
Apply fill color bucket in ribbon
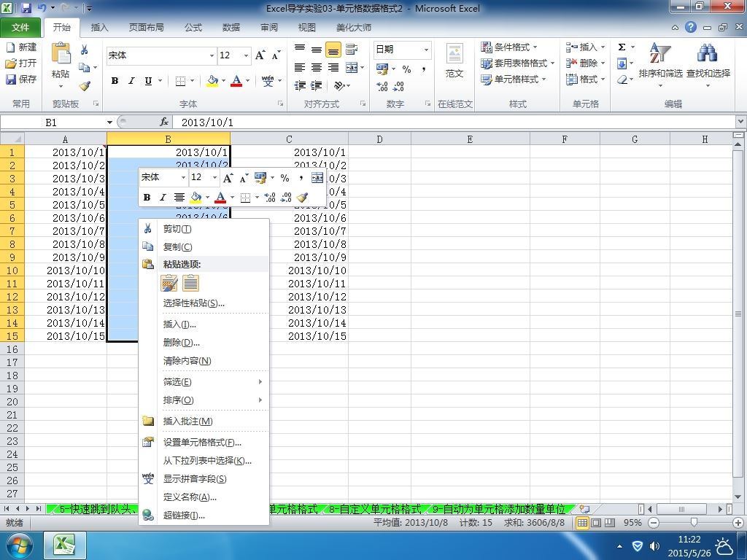tap(212, 81)
